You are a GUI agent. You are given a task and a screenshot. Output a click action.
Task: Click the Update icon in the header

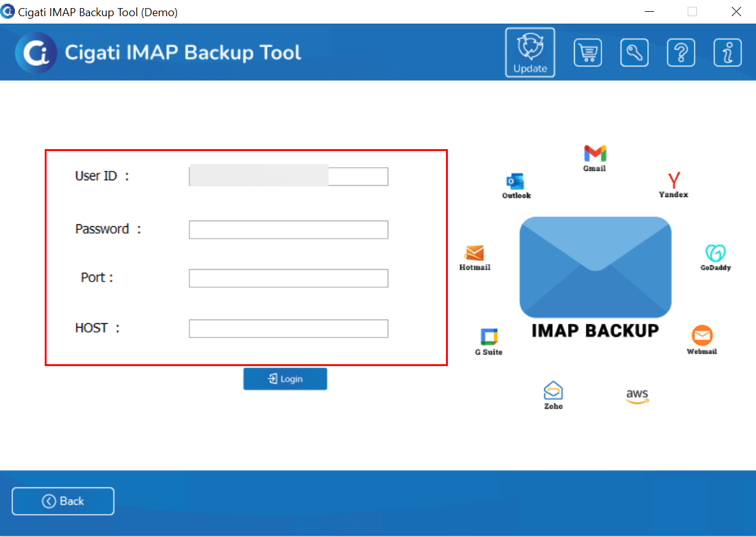(530, 52)
